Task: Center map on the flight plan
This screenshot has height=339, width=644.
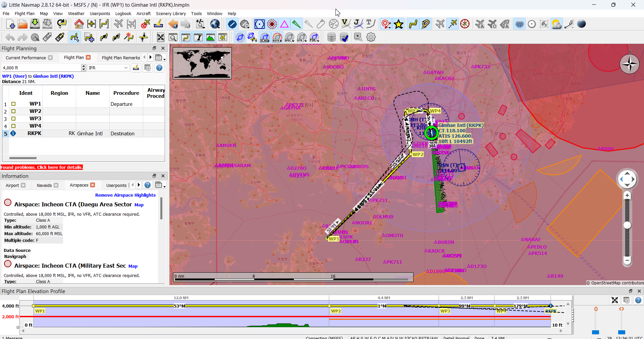Action: coord(104,24)
